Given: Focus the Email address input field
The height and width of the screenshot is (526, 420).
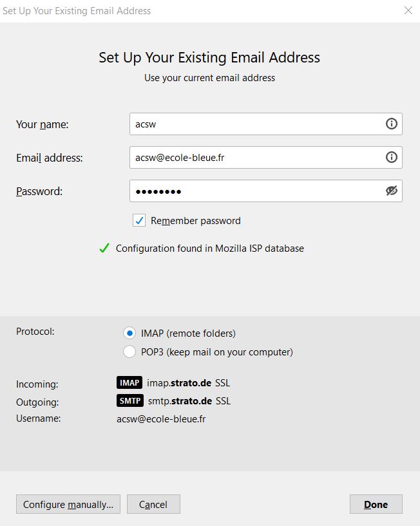Looking at the screenshot, I should click(x=266, y=158).
